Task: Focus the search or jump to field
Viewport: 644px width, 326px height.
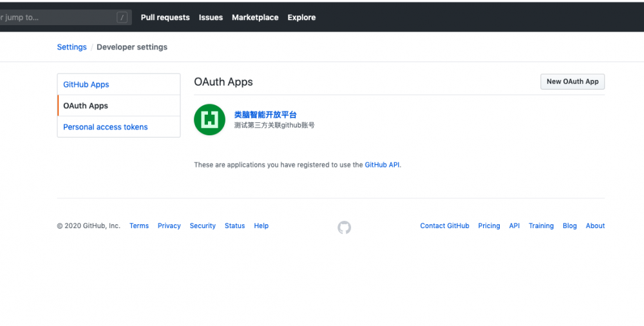Action: click(x=58, y=17)
